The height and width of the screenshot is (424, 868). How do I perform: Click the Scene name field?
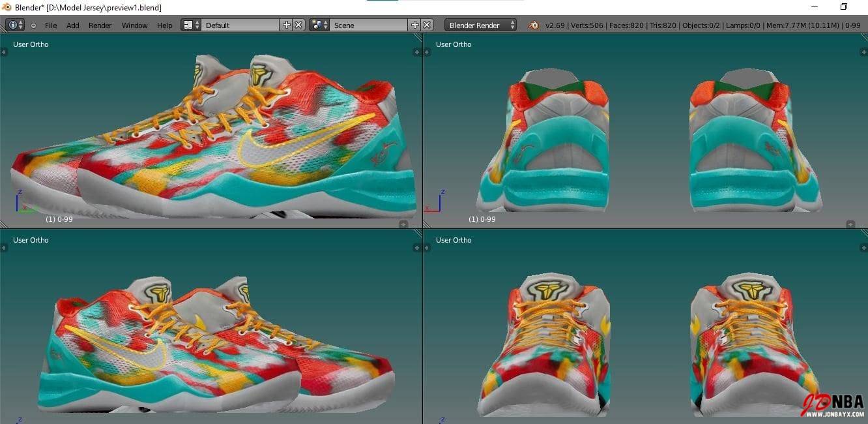(x=369, y=25)
